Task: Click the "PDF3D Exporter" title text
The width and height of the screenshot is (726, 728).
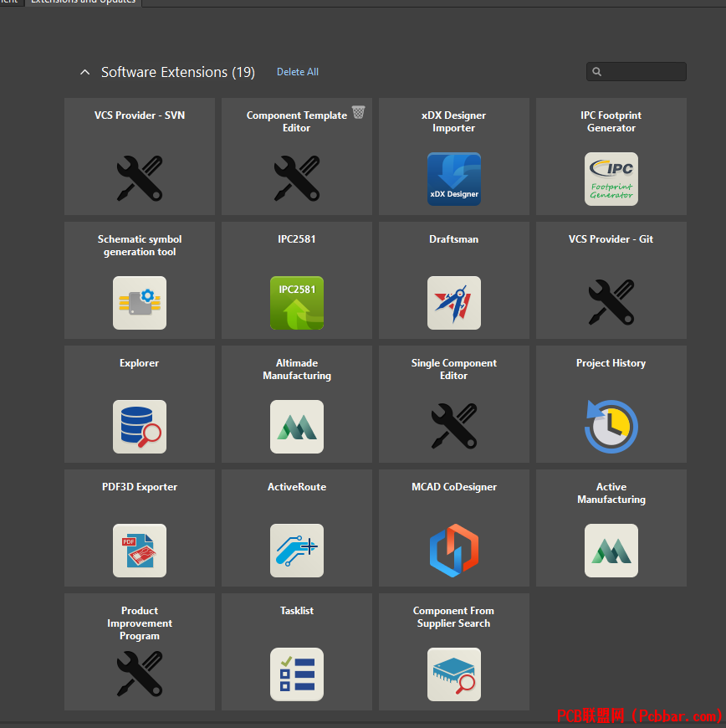Action: (x=140, y=487)
